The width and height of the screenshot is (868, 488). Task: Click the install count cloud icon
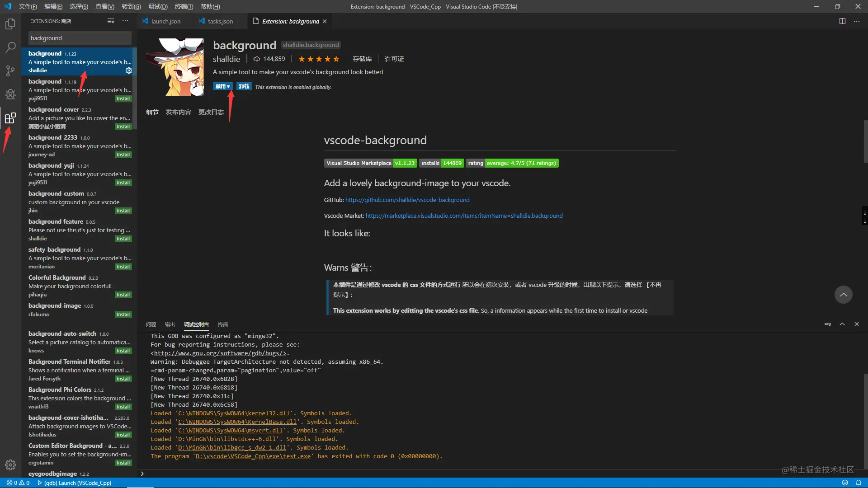coord(257,59)
